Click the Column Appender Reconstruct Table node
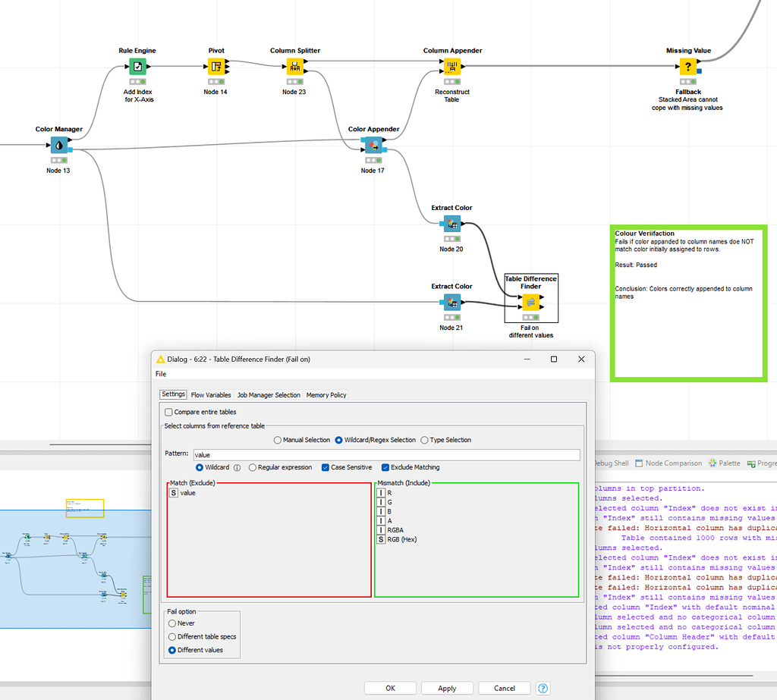Image resolution: width=777 pixels, height=700 pixels. point(452,66)
